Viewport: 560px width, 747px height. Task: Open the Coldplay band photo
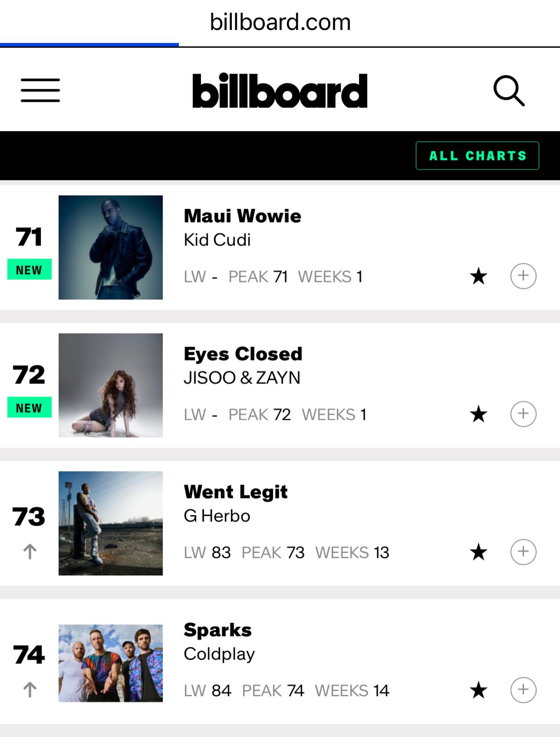[110, 663]
